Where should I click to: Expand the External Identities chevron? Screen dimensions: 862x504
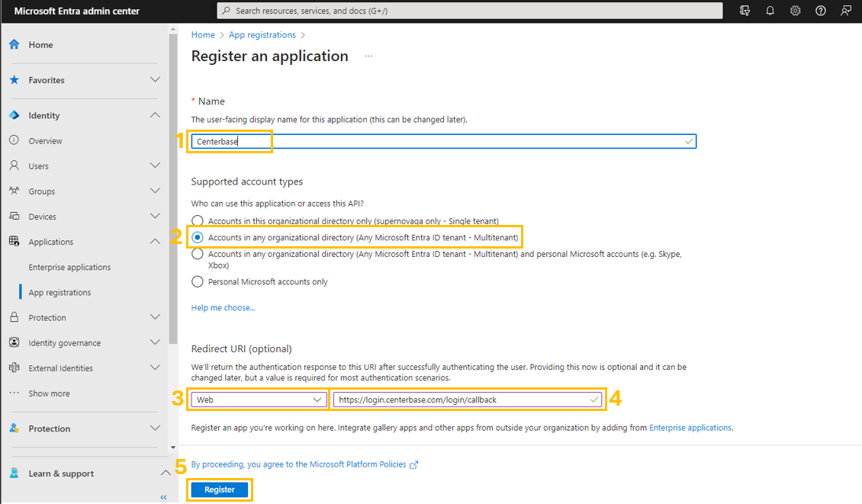(155, 368)
